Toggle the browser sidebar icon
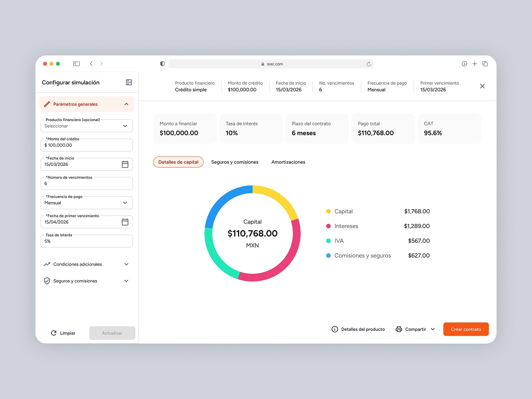 click(x=76, y=64)
